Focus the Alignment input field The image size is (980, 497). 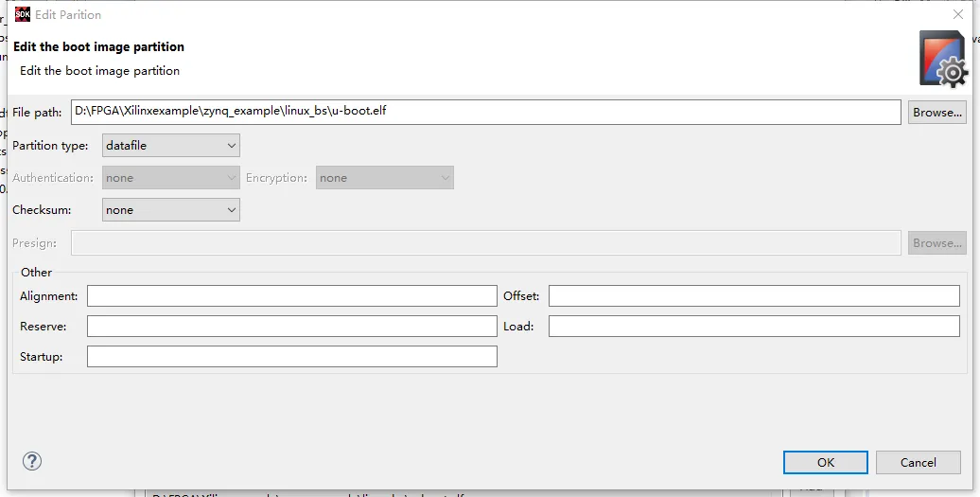[x=292, y=295]
